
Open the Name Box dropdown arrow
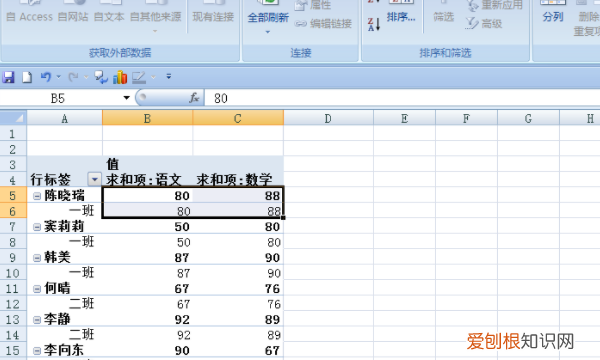pos(126,98)
